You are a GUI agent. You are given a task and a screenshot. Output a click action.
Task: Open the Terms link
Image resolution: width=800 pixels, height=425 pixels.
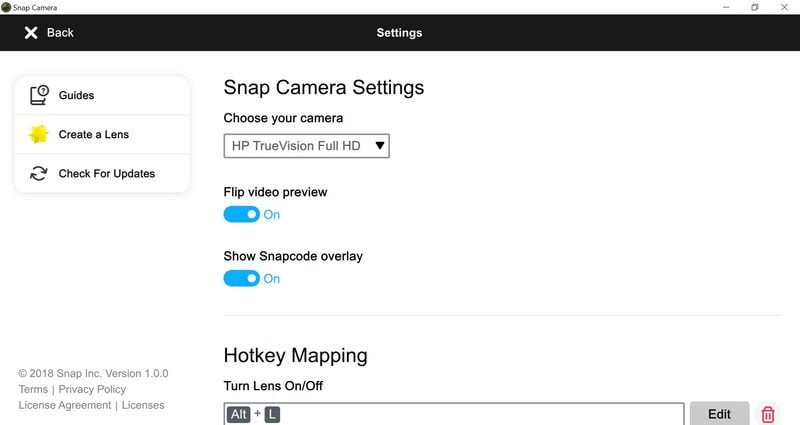33,389
